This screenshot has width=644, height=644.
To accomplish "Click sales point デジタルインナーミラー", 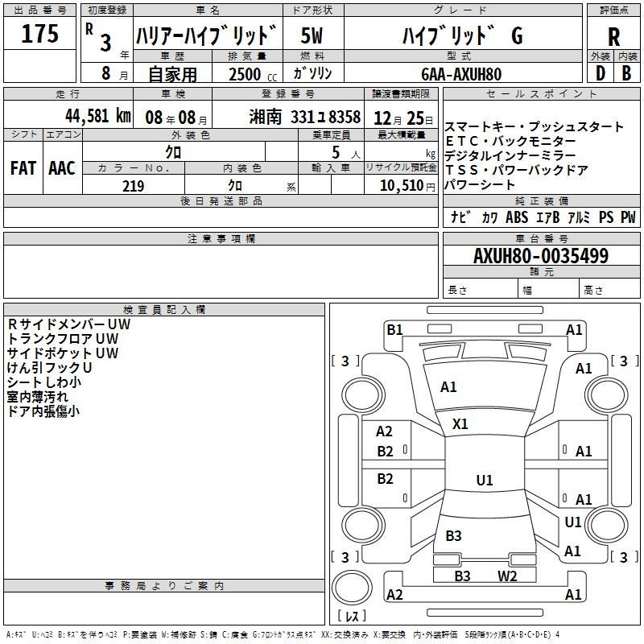I will coord(510,155).
